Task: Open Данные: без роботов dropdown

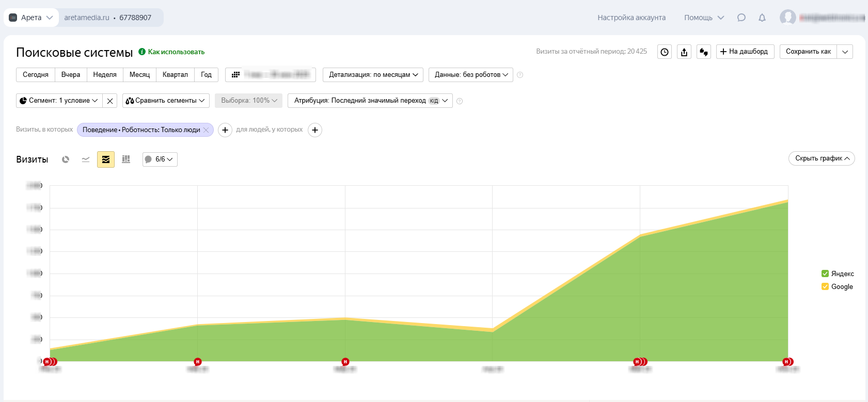Action: point(470,75)
